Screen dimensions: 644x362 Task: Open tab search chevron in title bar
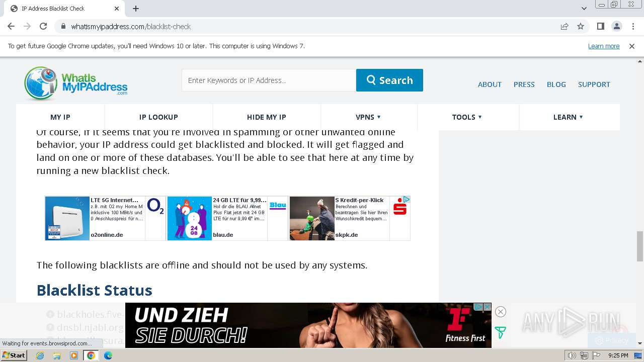pos(584,9)
